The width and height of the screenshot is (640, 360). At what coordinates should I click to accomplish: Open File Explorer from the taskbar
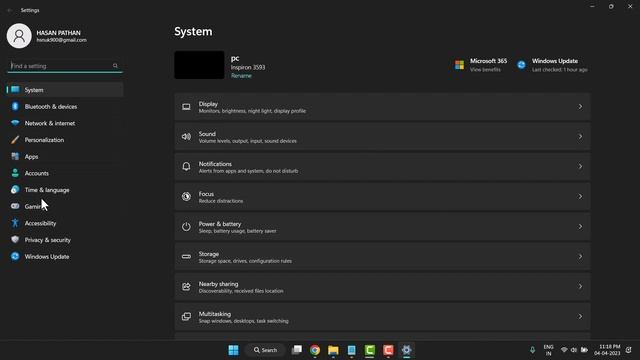333,350
